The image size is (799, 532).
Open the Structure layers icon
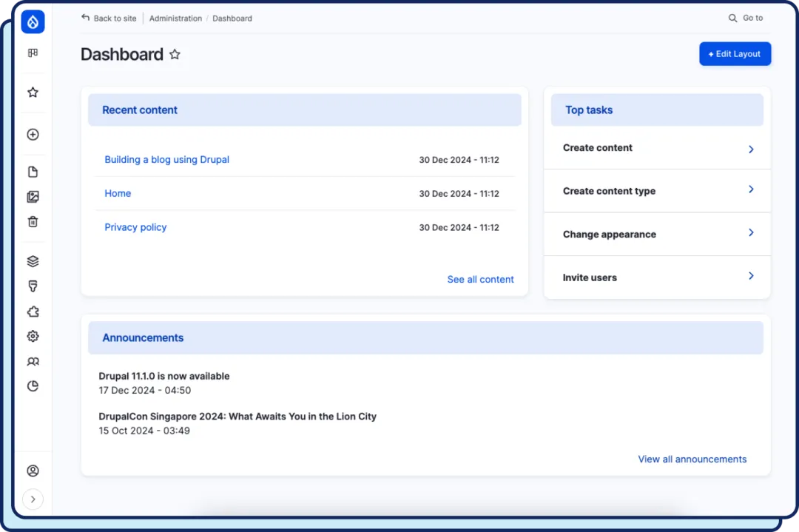point(33,260)
